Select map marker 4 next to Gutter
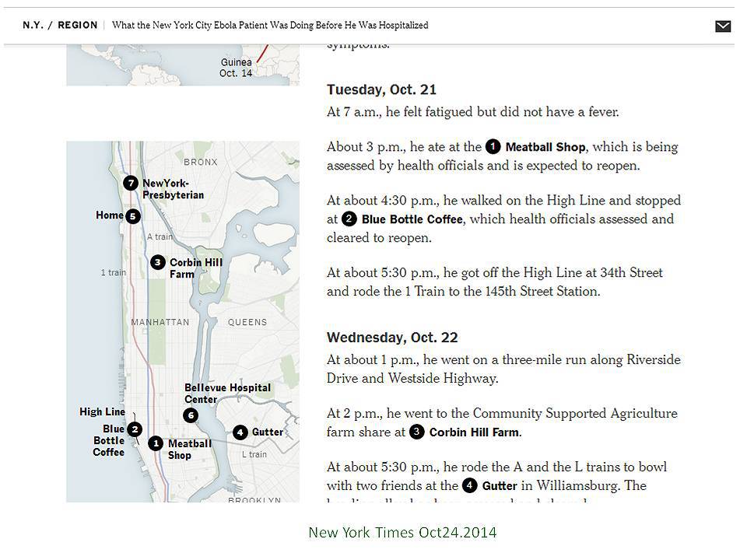Viewport: 747px width, 560px height. pos(240,432)
